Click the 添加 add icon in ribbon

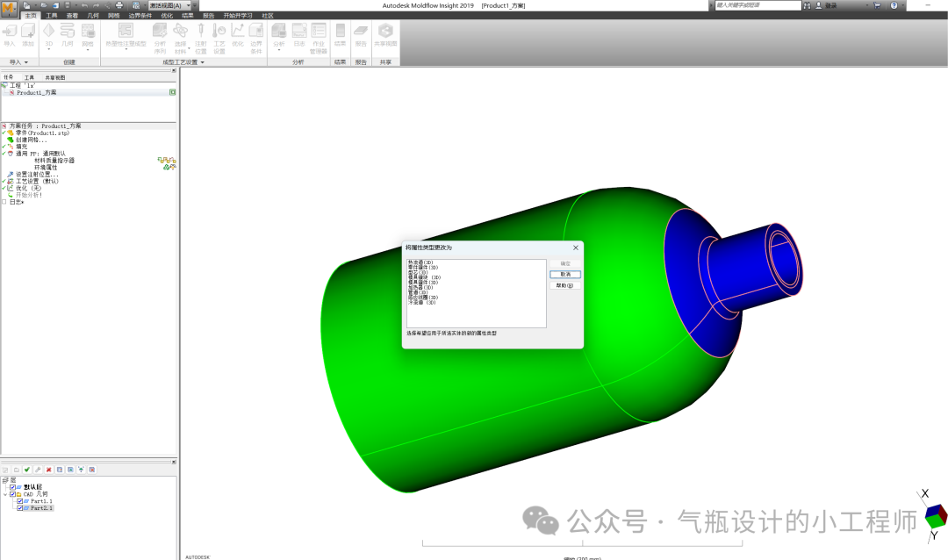point(28,31)
